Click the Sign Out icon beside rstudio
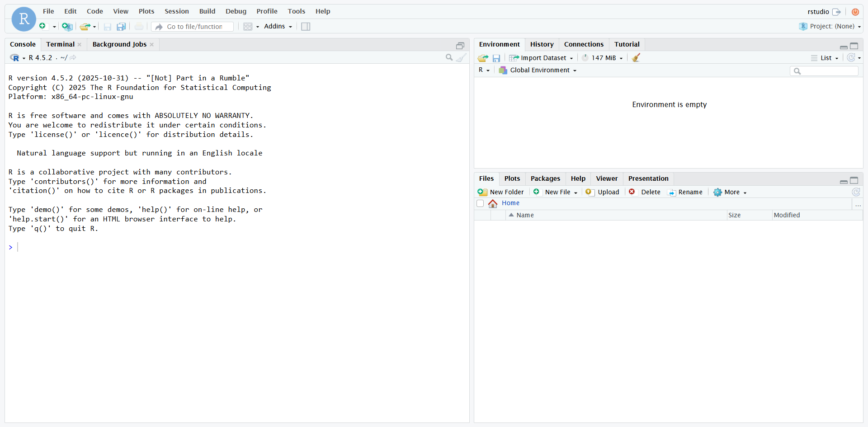868x427 pixels. [837, 12]
